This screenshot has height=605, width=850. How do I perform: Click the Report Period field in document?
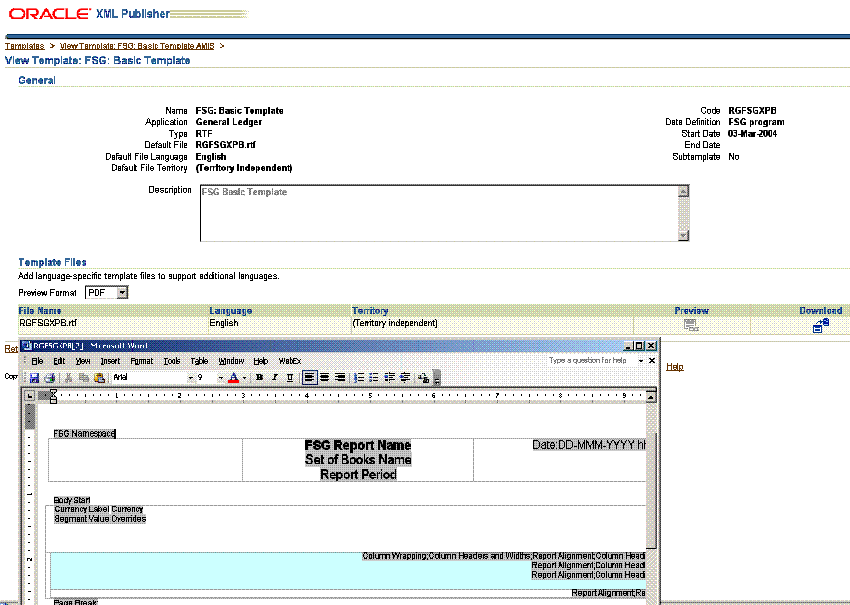358,474
